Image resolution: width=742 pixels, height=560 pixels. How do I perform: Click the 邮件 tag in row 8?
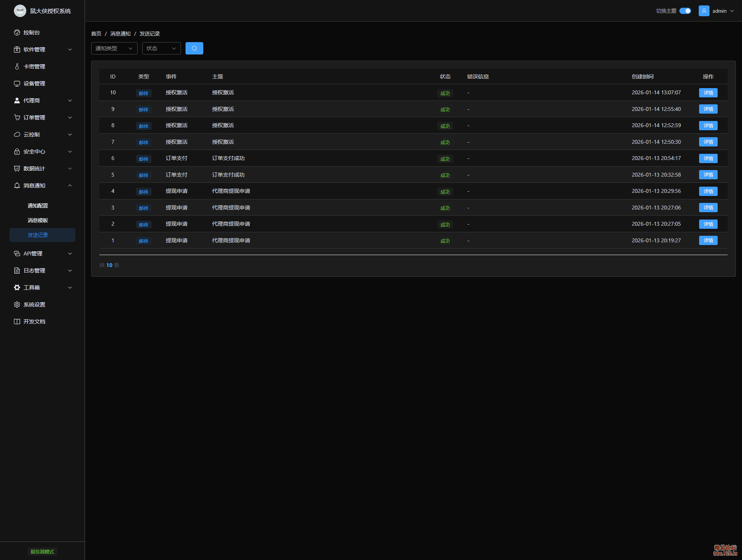click(144, 126)
